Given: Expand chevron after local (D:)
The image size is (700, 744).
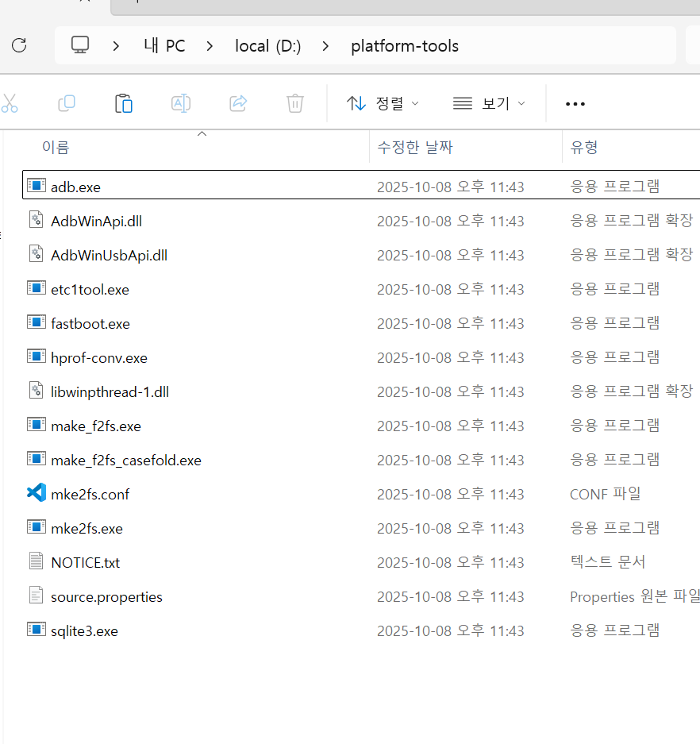Looking at the screenshot, I should [325, 46].
